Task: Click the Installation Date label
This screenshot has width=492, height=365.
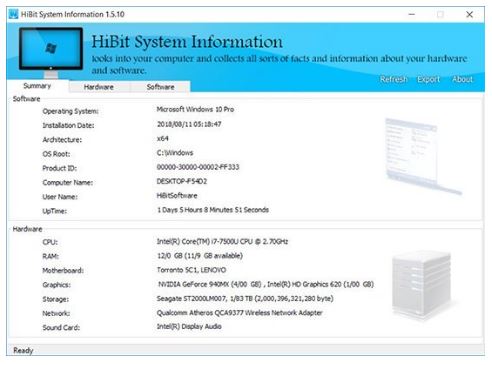Action: tap(68, 126)
